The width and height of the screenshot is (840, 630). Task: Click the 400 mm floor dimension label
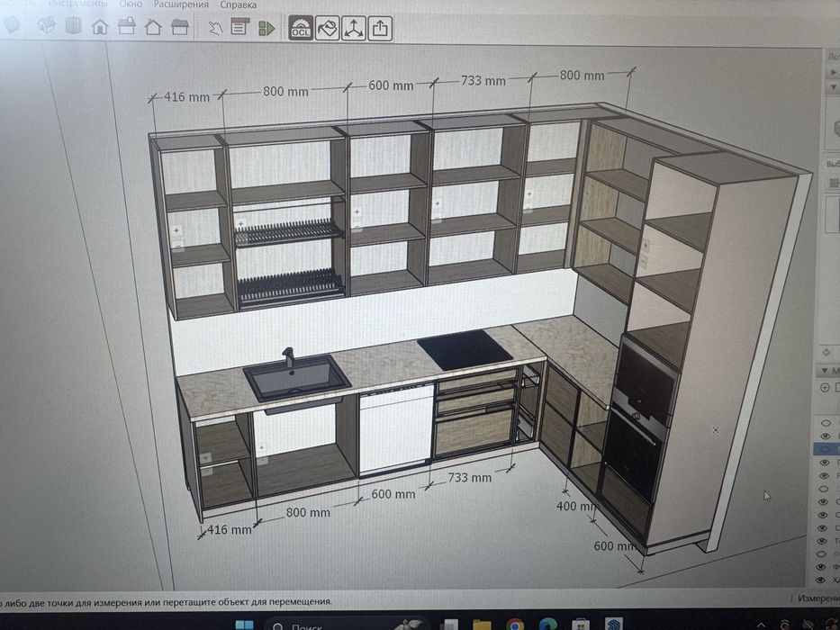tap(576, 506)
